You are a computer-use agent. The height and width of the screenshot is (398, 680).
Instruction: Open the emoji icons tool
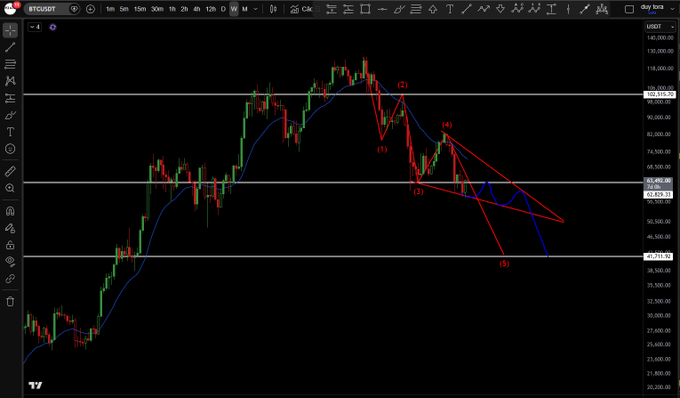point(10,149)
